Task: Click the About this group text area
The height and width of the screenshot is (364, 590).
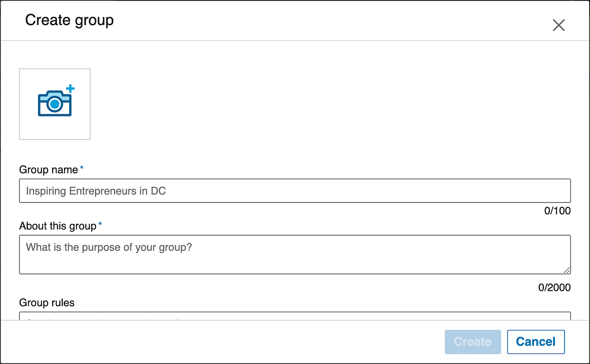Action: click(295, 254)
